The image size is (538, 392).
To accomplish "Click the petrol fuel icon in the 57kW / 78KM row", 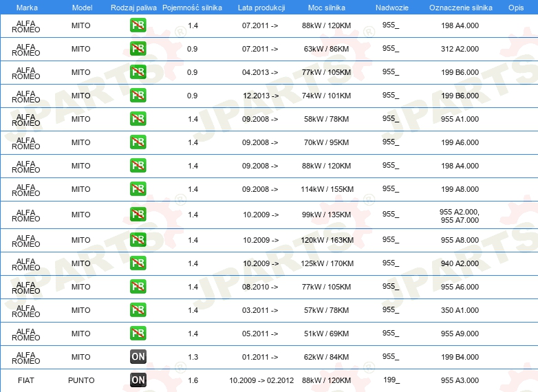I will (138, 309).
